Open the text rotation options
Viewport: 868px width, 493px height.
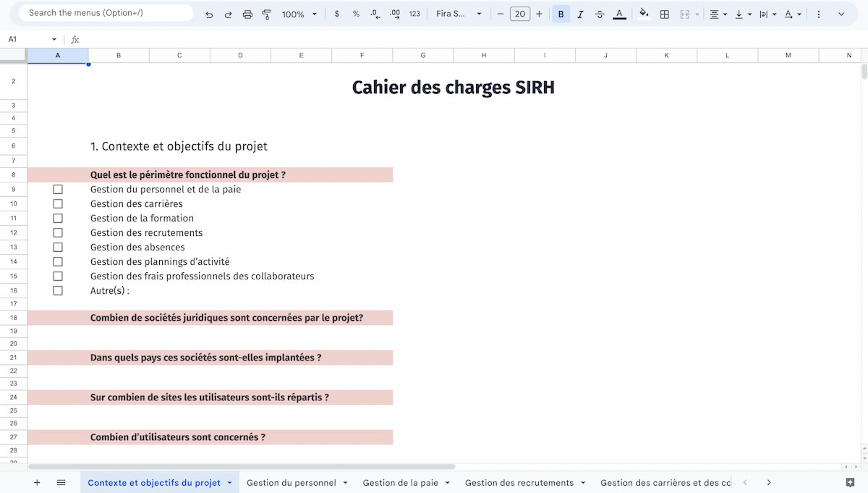(788, 14)
